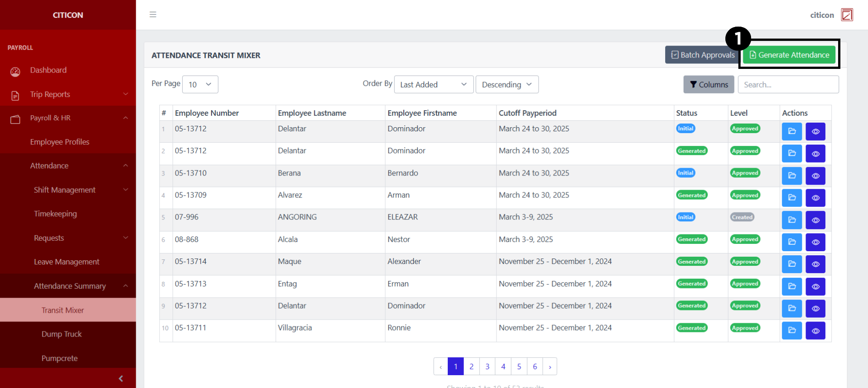Open citicon user profile avatar
The width and height of the screenshot is (868, 388).
tap(846, 15)
